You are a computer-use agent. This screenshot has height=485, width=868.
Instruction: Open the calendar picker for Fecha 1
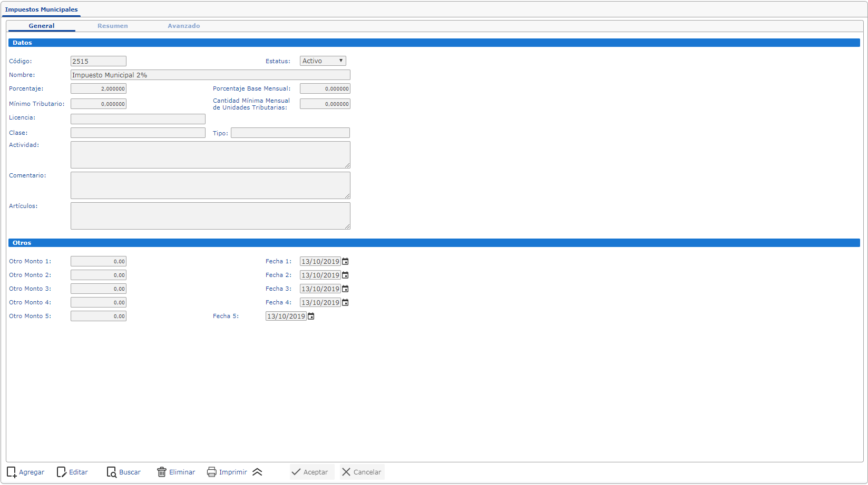point(346,262)
